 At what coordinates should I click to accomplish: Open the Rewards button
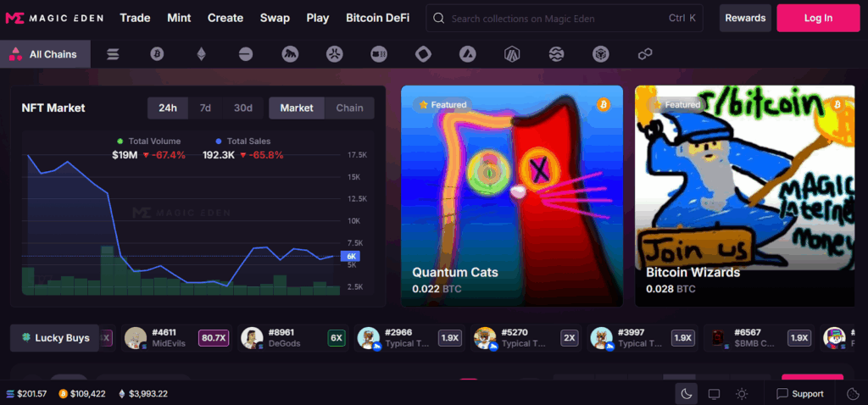point(745,18)
